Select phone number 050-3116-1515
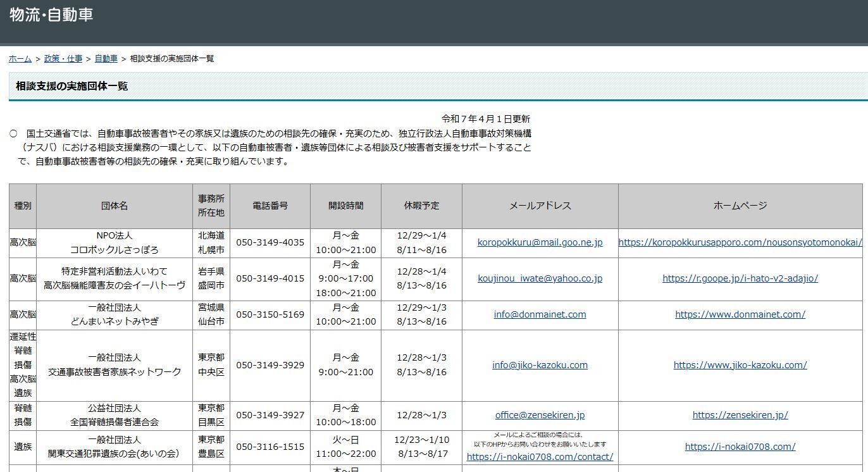The width and height of the screenshot is (868, 472). [x=270, y=447]
